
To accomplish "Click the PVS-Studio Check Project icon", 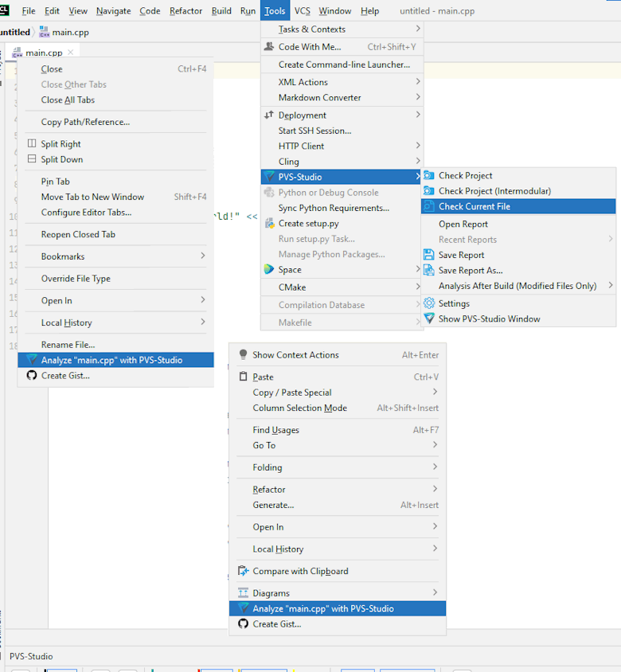I will pos(429,175).
